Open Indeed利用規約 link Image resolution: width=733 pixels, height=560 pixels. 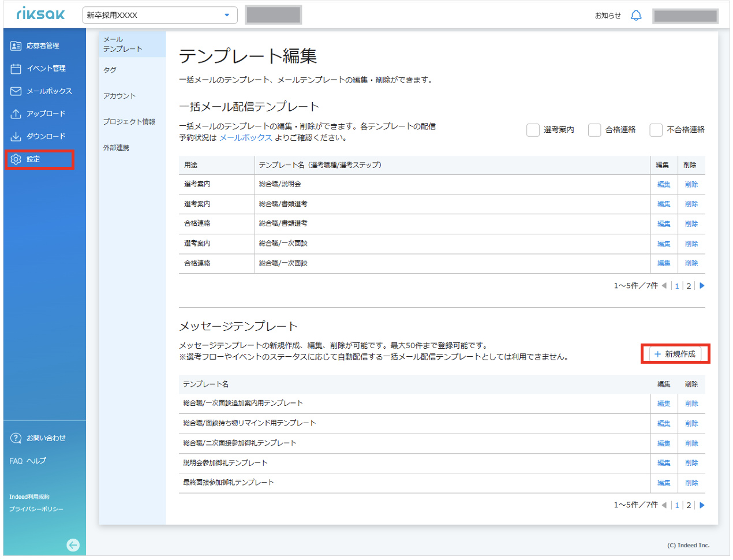(x=29, y=496)
